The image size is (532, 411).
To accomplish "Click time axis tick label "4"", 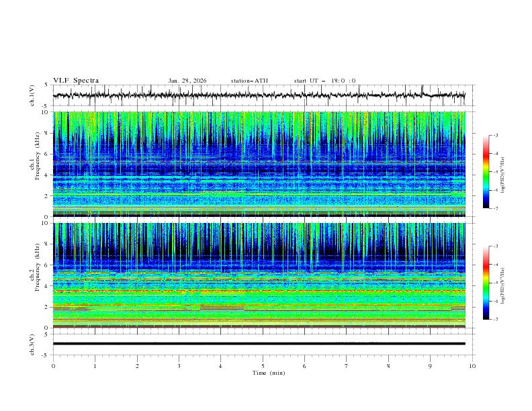I will 220,366.
